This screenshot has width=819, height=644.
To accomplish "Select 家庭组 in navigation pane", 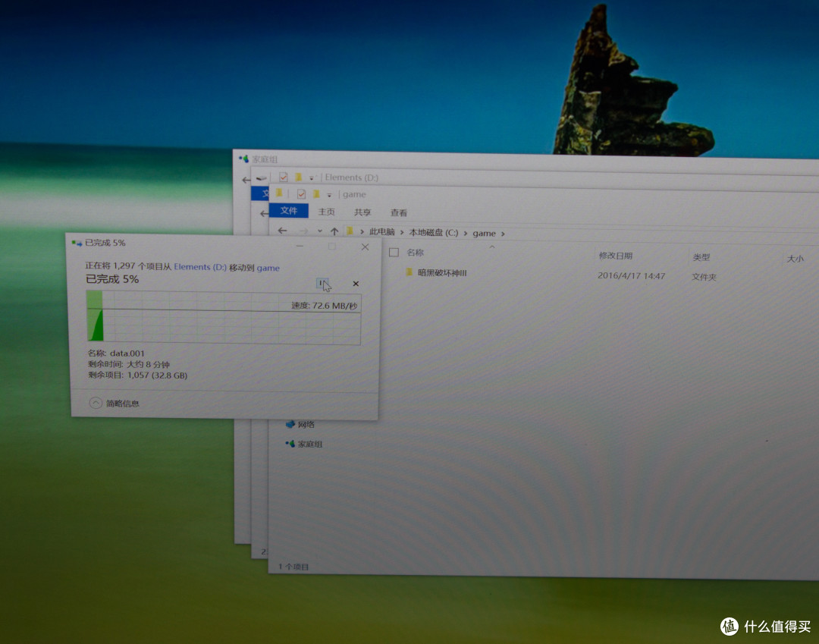I will click(309, 444).
